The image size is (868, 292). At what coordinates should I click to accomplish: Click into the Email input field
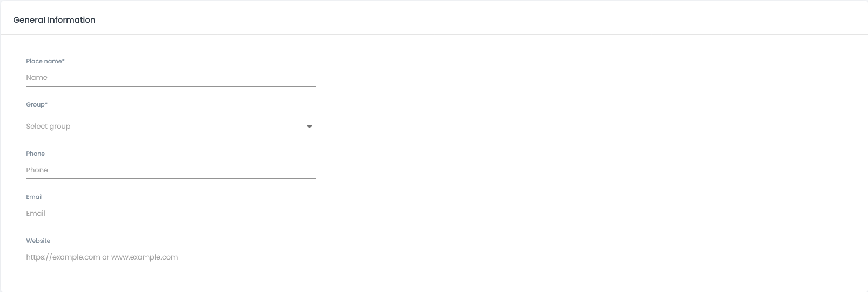pos(171,214)
